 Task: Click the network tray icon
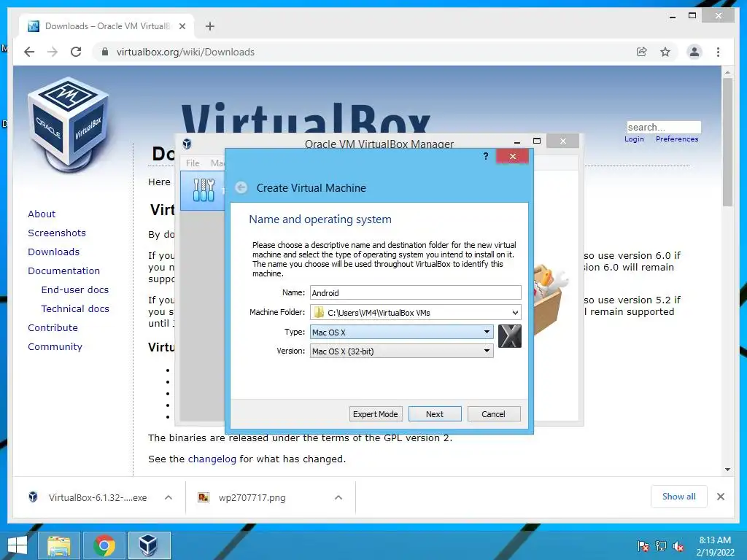point(661,546)
